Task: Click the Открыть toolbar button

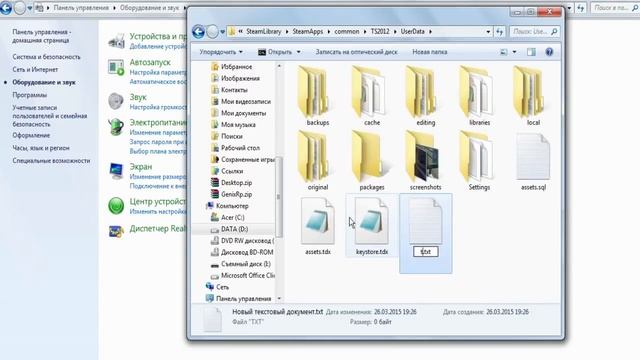Action: click(x=276, y=52)
